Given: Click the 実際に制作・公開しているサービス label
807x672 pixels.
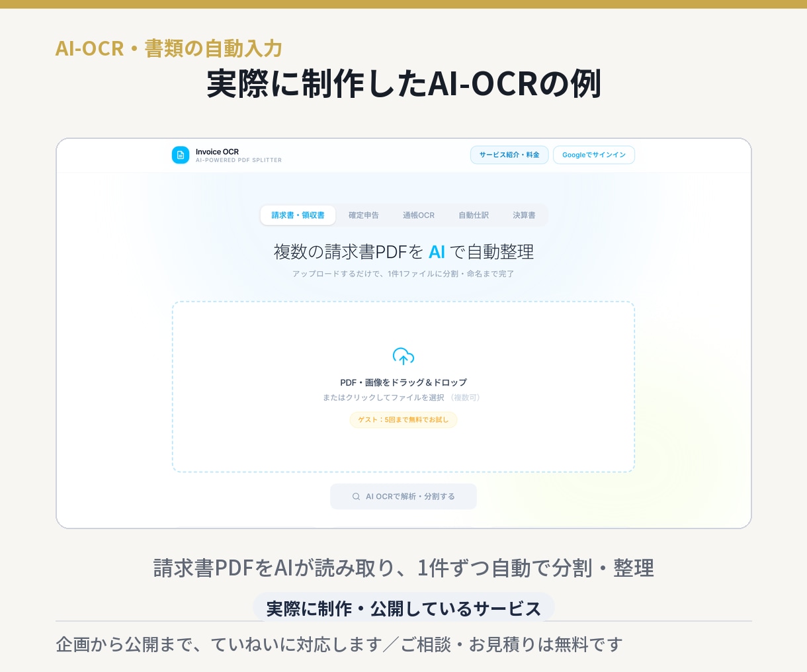Looking at the screenshot, I should coord(403,609).
